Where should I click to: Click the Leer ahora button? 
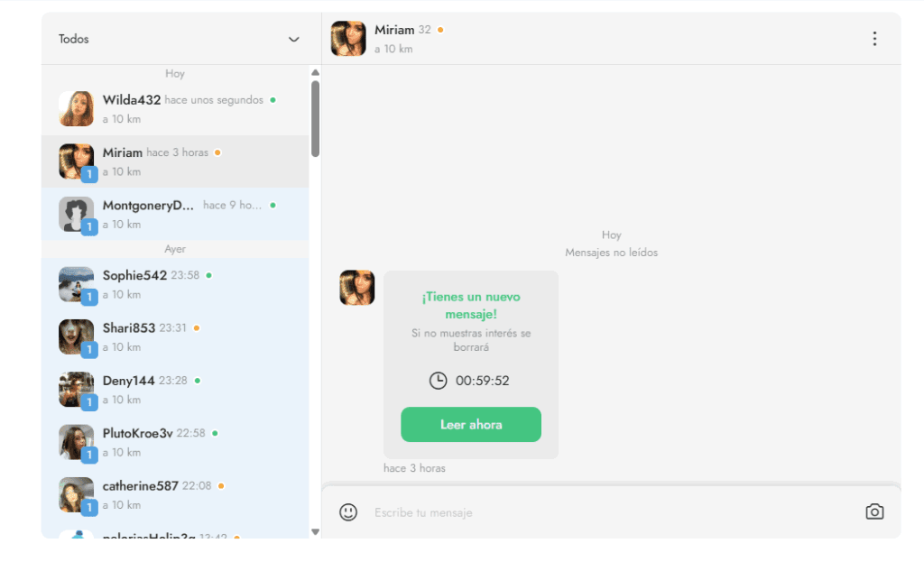coord(471,424)
